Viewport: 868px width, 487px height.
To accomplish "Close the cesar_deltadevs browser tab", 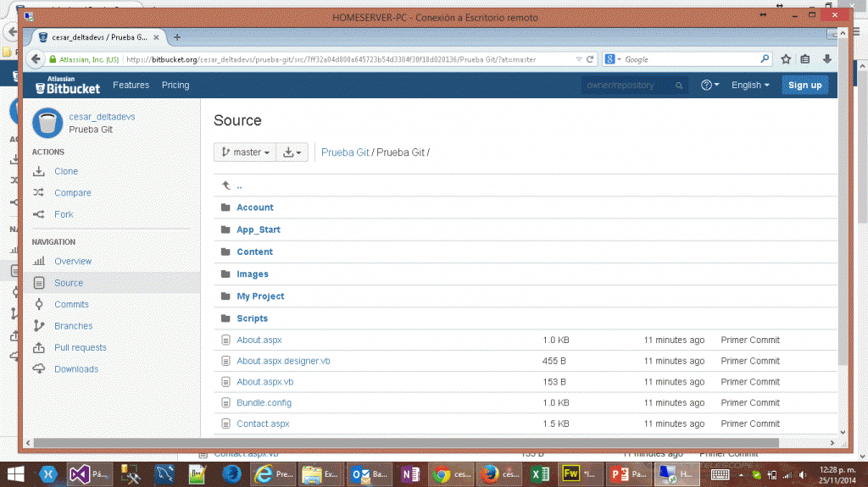I will 156,37.
